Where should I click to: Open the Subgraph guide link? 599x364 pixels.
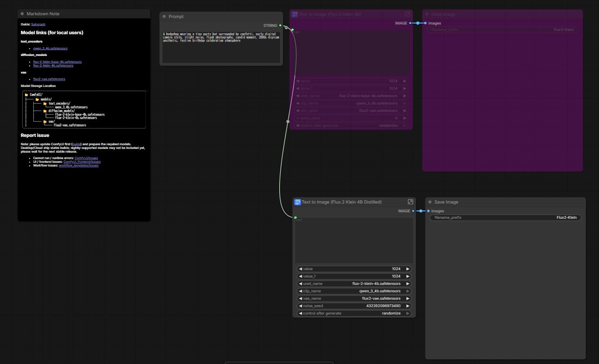(x=38, y=24)
